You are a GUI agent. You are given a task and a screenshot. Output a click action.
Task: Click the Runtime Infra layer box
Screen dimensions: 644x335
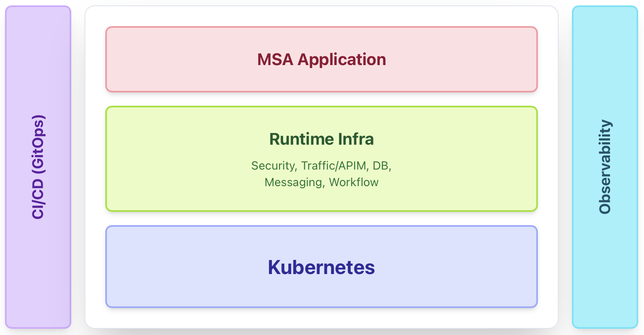coord(321,159)
